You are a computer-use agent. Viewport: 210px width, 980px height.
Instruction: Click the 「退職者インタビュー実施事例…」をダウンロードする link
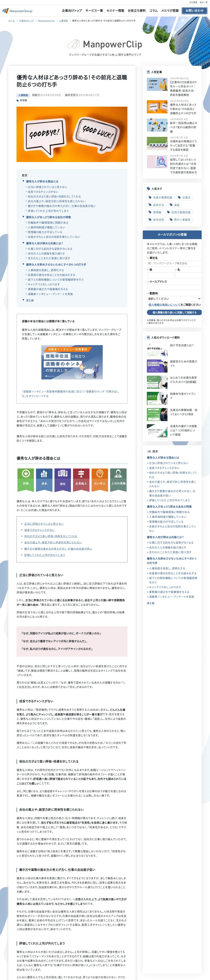pos(70,394)
